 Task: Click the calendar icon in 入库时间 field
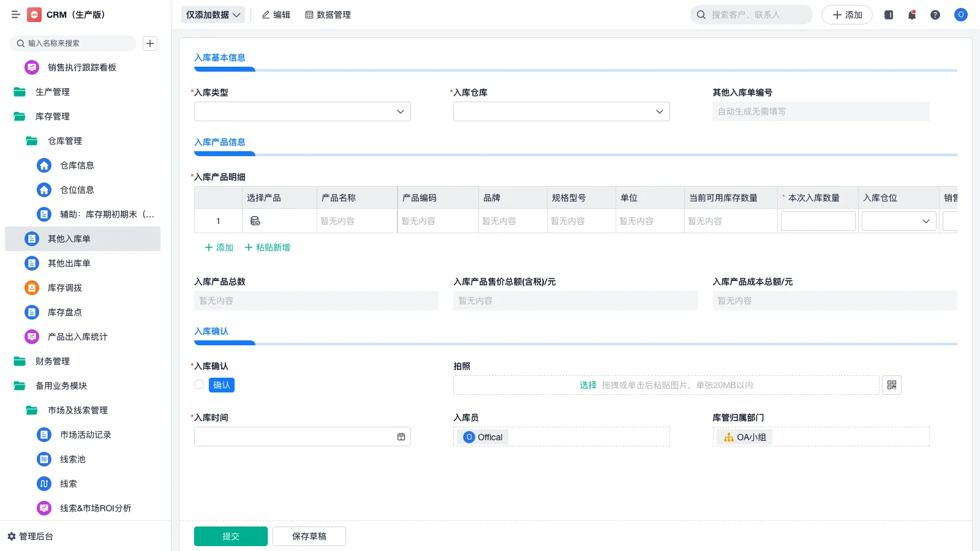[x=401, y=436]
